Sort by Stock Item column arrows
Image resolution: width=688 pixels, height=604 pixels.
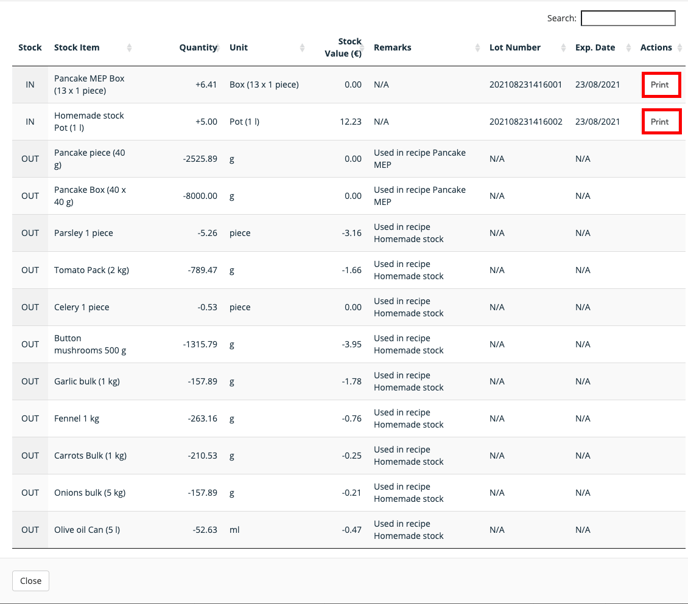coord(129,47)
